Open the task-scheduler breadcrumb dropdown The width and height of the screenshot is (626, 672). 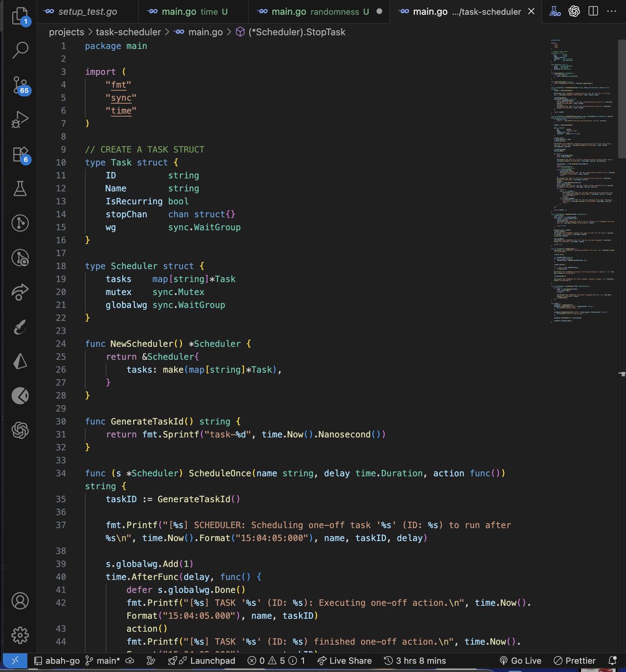(128, 32)
